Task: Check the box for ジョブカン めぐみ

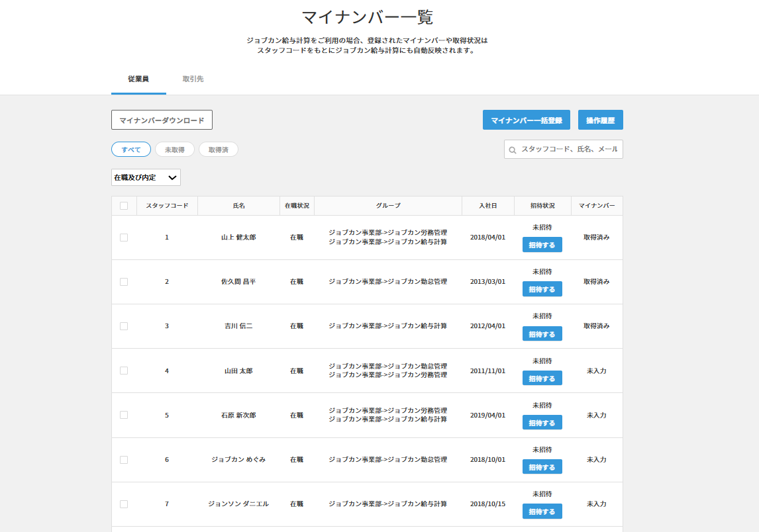Action: (x=124, y=460)
